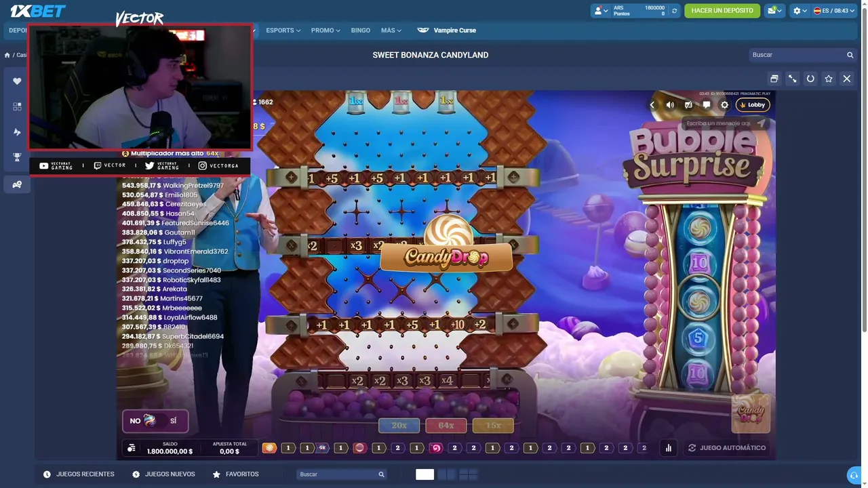Open the in-game settings gear
This screenshot has width=868, height=488.
(724, 105)
